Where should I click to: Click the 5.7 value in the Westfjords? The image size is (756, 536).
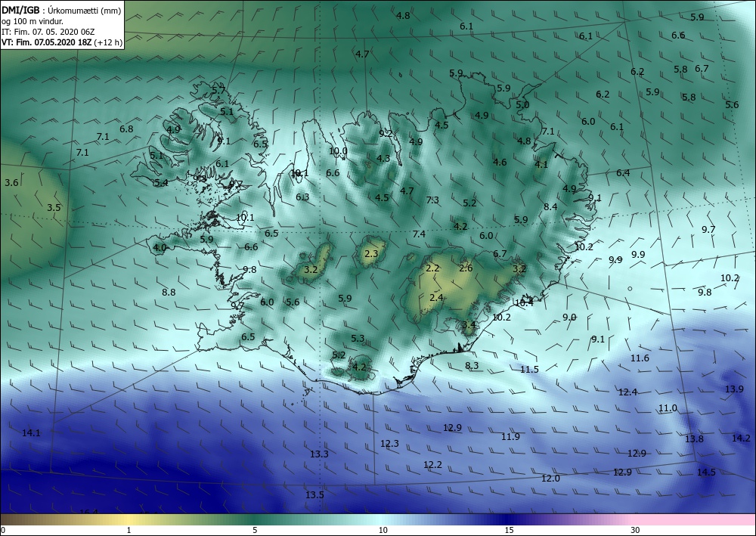(x=218, y=90)
